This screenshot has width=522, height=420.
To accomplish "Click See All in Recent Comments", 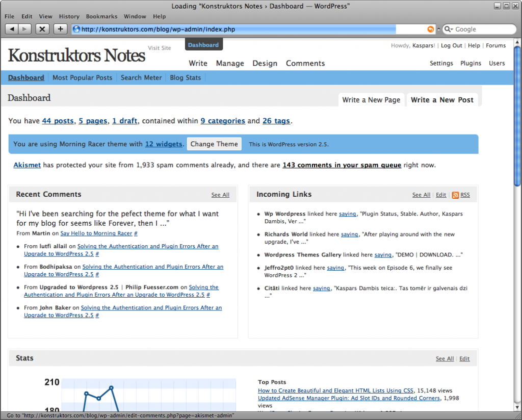I will [x=220, y=195].
